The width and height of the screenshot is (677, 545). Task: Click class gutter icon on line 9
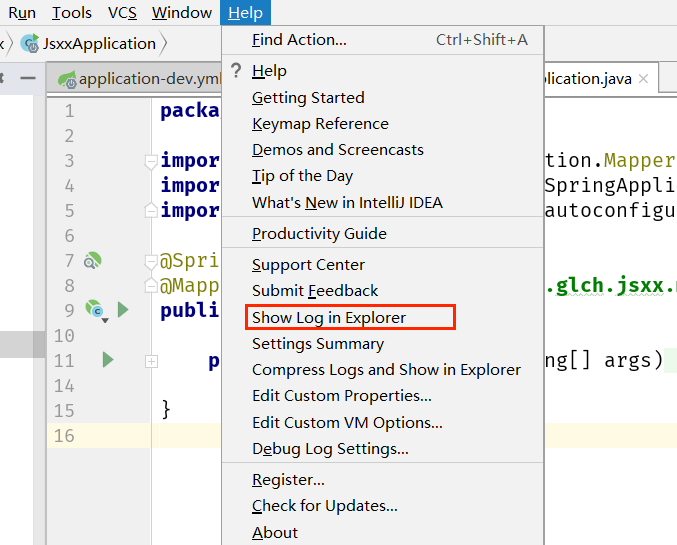[x=96, y=310]
